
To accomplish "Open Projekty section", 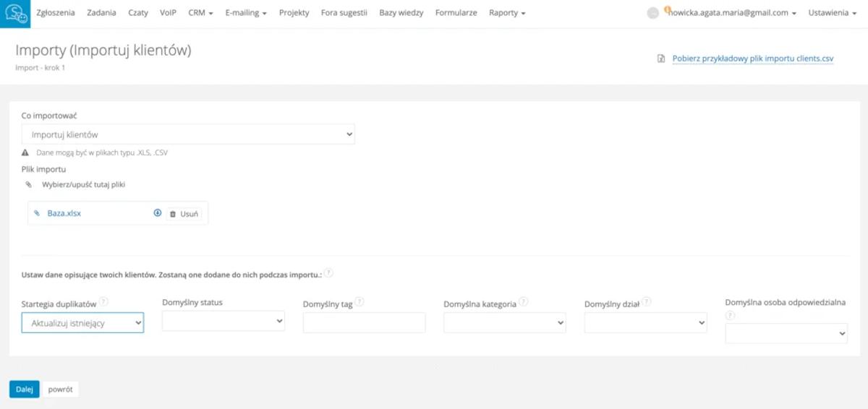I will 294,13.
